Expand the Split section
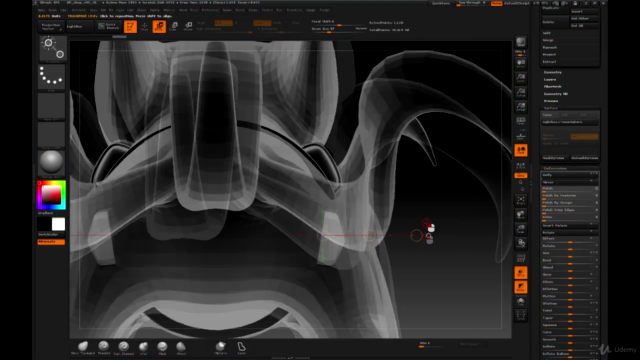This screenshot has height=360, width=640. (x=547, y=33)
